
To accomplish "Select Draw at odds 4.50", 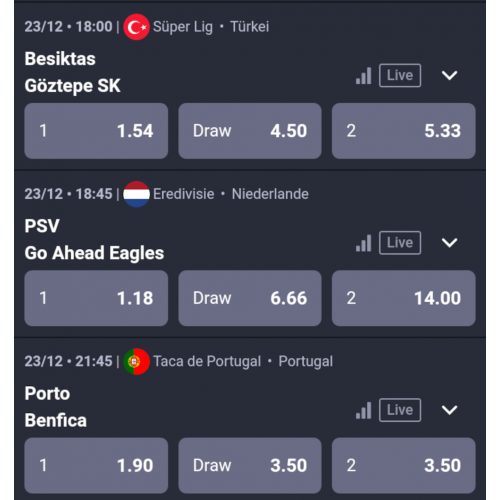I will [250, 131].
